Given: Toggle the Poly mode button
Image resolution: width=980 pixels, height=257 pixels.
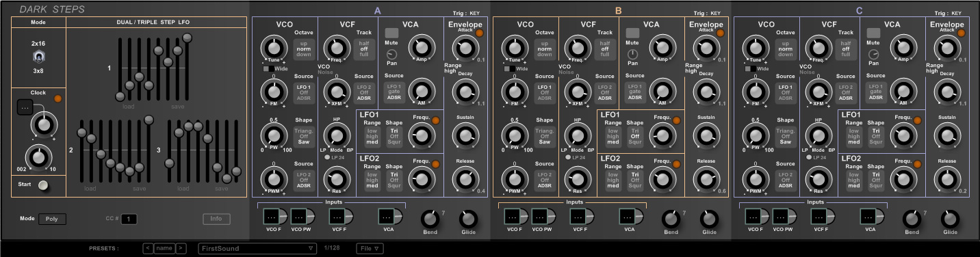Looking at the screenshot, I should tap(51, 219).
